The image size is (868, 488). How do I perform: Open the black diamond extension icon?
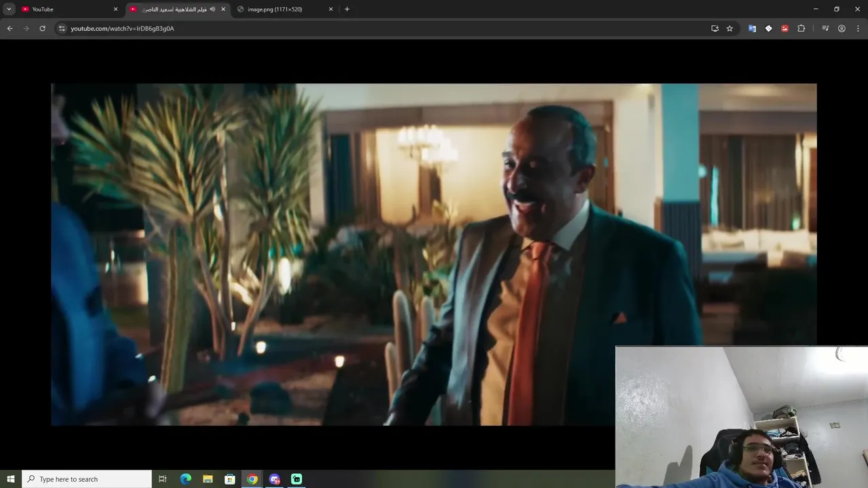768,28
